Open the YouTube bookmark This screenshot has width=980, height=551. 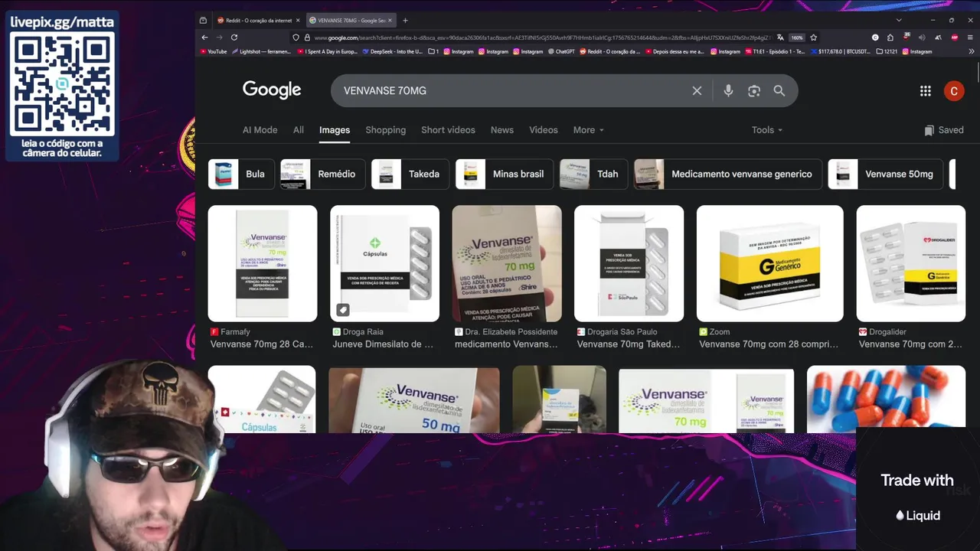point(214,51)
